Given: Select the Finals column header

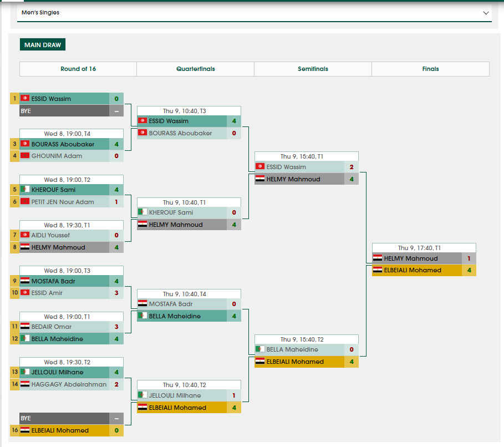Looking at the screenshot, I should (430, 69).
